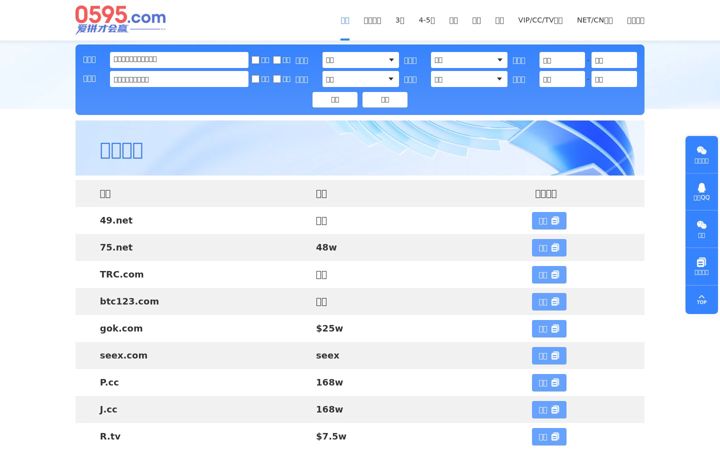Open the nav tab starting with '4-5'
720x450 pixels.
[427, 20]
